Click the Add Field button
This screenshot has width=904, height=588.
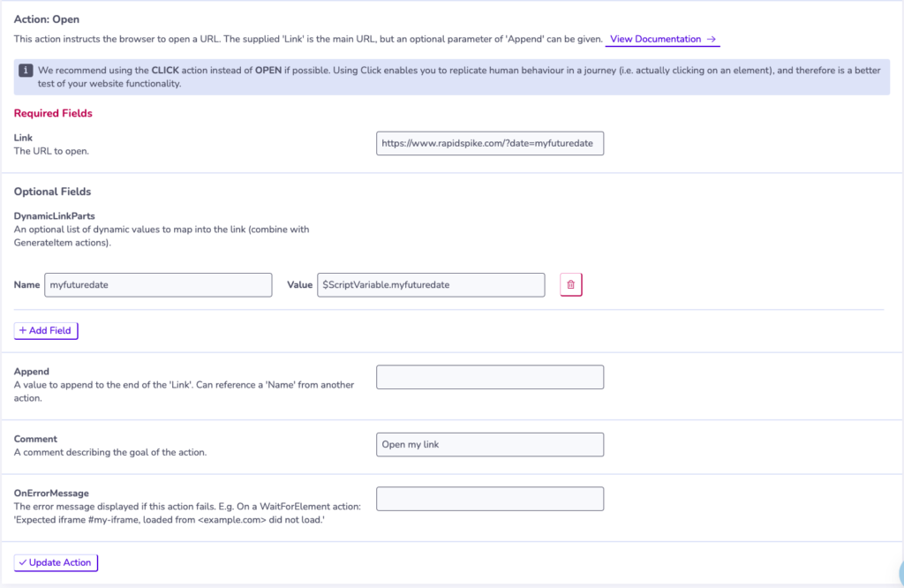tap(46, 330)
